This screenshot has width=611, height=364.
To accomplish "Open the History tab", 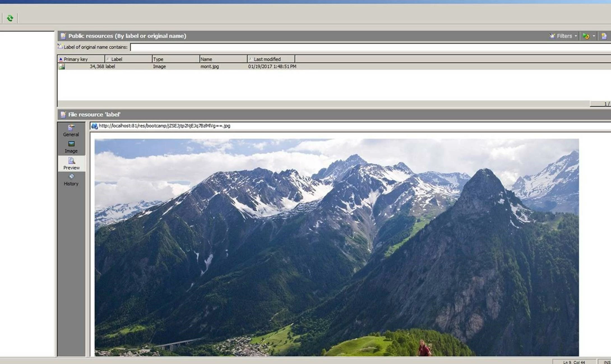I will (x=71, y=180).
